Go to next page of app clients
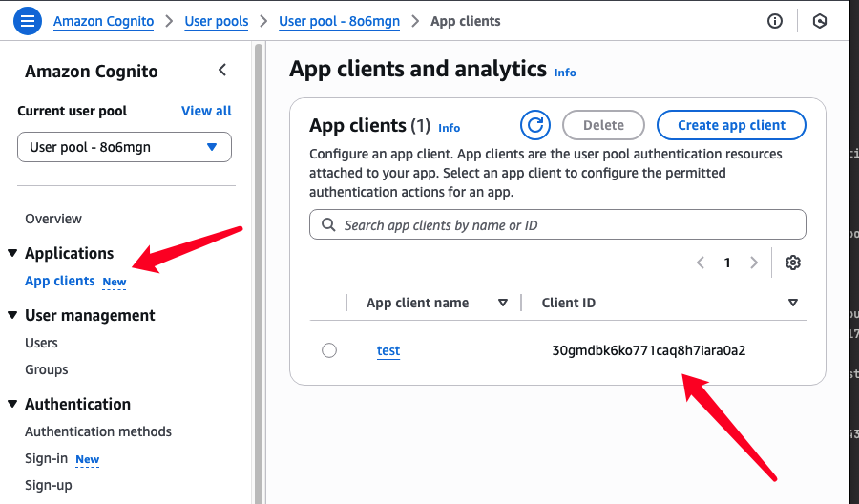The width and height of the screenshot is (859, 504). (754, 262)
